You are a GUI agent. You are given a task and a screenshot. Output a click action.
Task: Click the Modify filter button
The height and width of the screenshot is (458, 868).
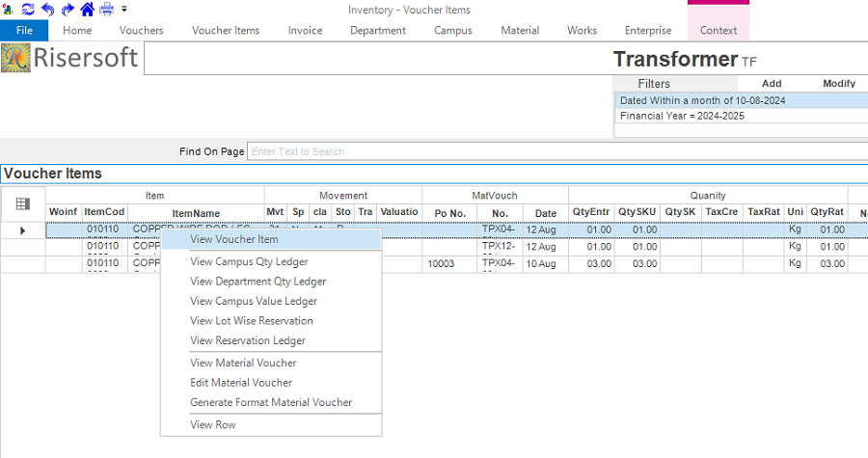[839, 84]
